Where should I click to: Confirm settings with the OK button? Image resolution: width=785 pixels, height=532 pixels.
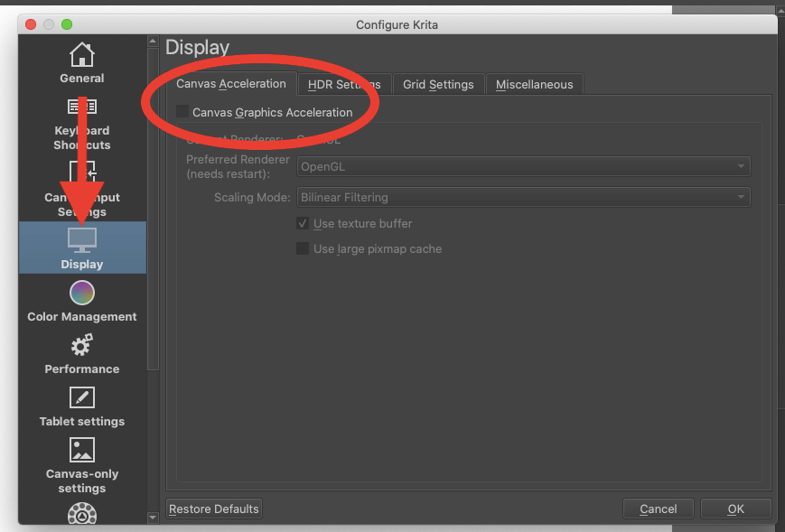735,509
